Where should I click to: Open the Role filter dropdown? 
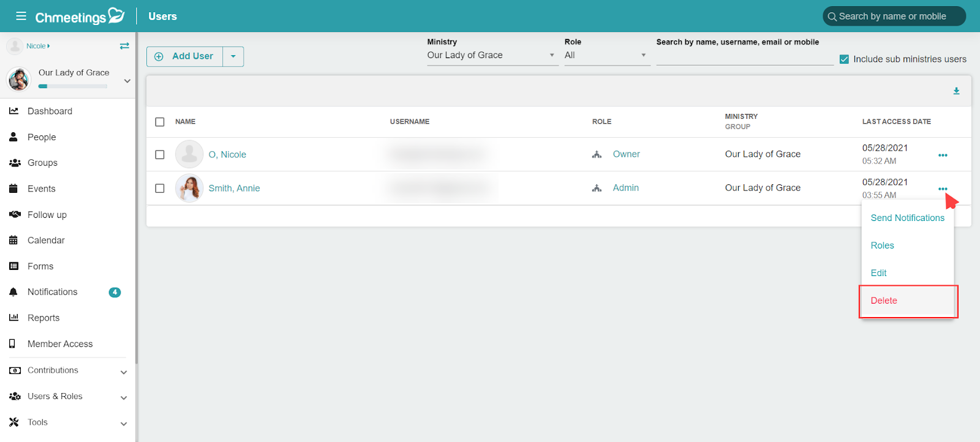[606, 55]
